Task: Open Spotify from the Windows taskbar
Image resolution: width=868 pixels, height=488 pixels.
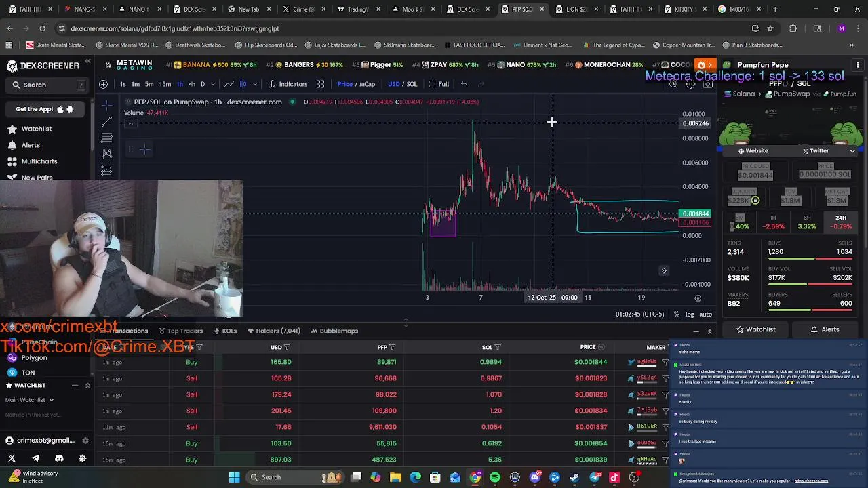Action: point(495,477)
